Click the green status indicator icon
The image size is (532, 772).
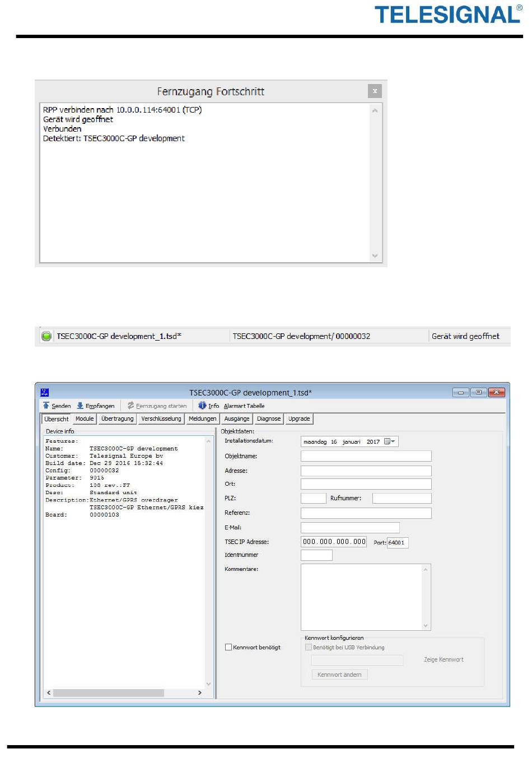[46, 336]
